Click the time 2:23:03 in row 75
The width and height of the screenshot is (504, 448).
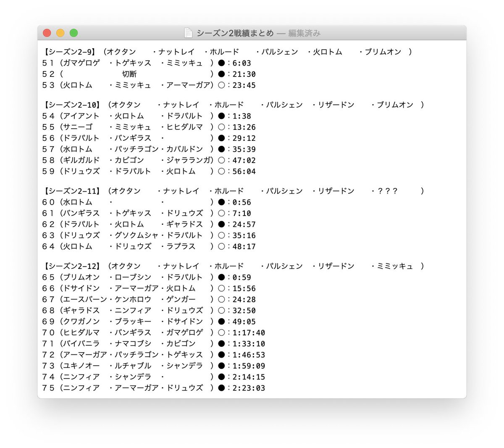tap(249, 388)
